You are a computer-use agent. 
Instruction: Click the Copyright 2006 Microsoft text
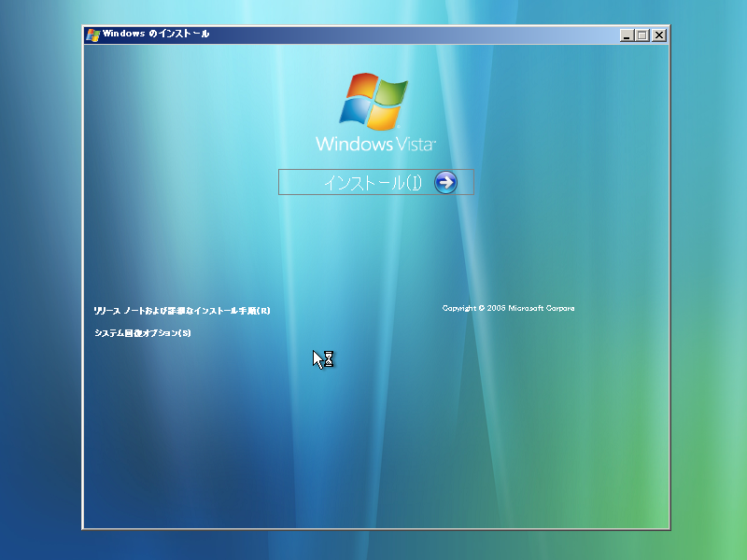[x=508, y=308]
